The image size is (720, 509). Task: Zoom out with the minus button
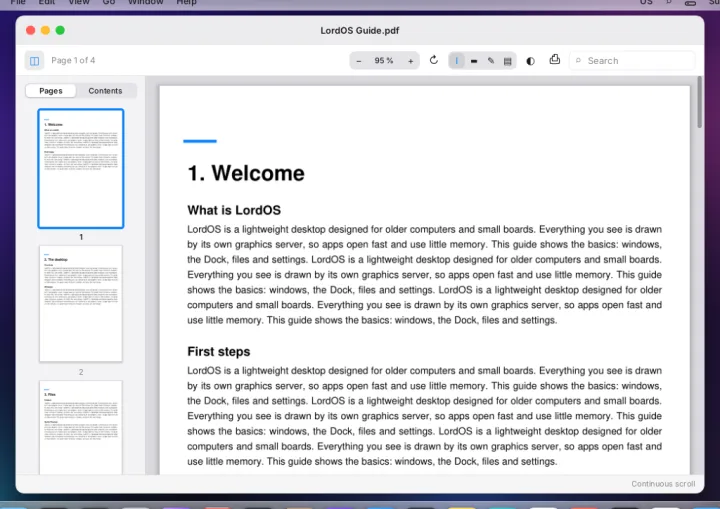coord(359,61)
